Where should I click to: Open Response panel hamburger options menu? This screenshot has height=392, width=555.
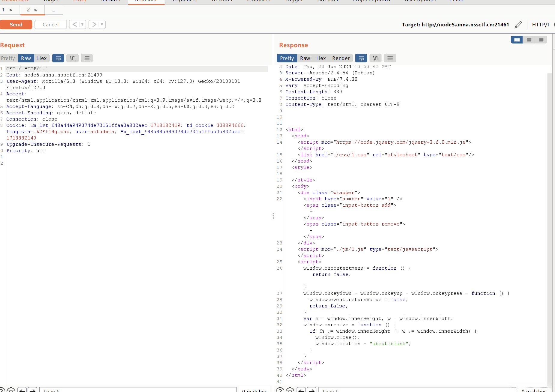[390, 58]
